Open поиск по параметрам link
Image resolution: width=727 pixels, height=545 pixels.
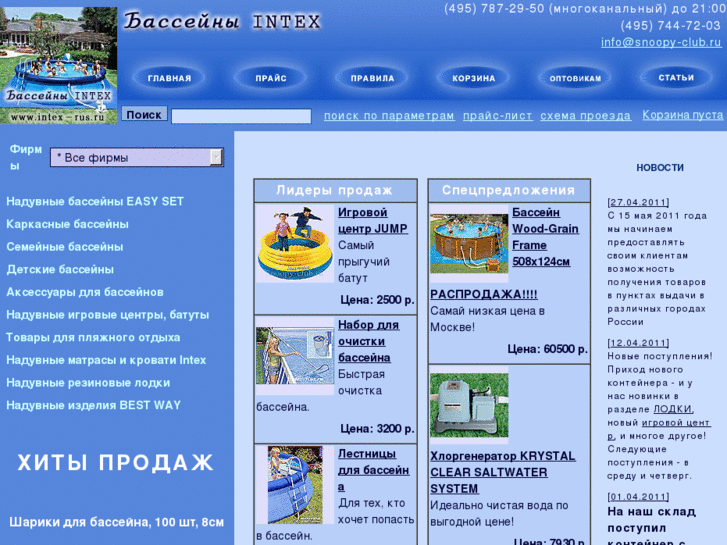tap(389, 115)
